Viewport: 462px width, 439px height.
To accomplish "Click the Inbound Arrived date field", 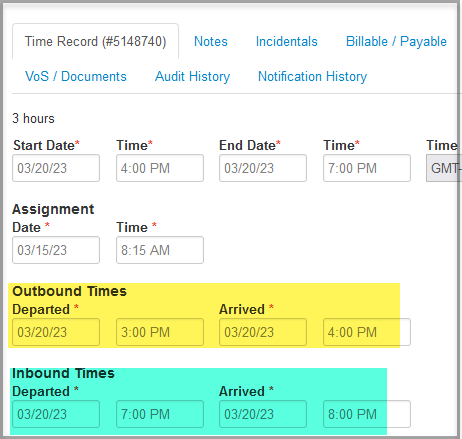I will tap(263, 414).
